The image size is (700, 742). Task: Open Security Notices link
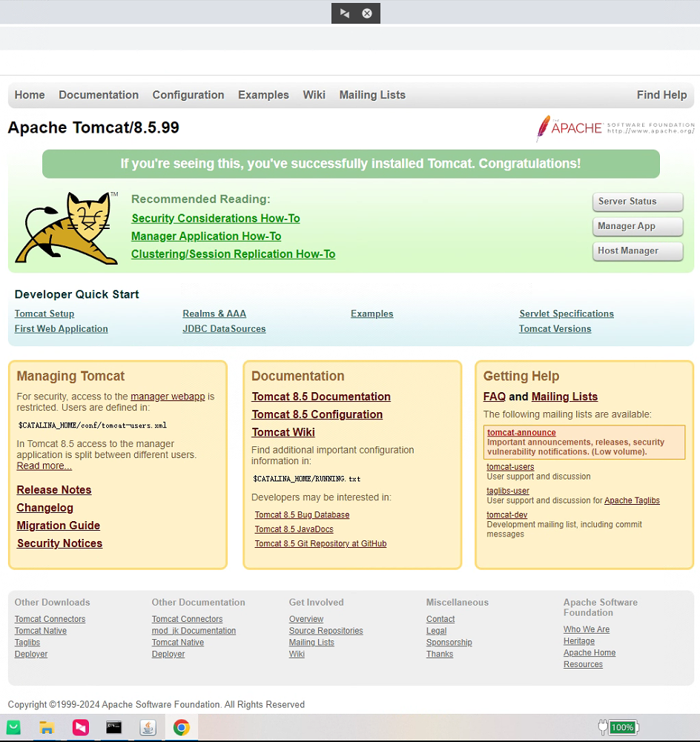point(59,543)
